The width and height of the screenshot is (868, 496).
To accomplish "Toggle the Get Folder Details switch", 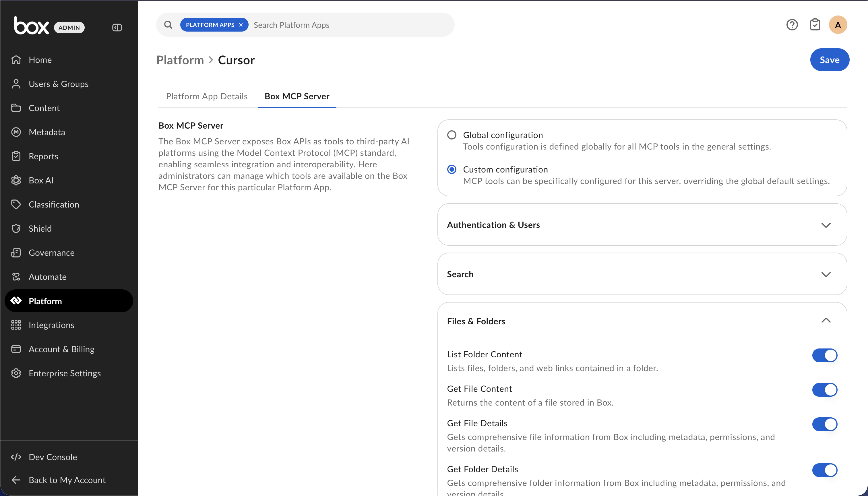I will point(825,470).
